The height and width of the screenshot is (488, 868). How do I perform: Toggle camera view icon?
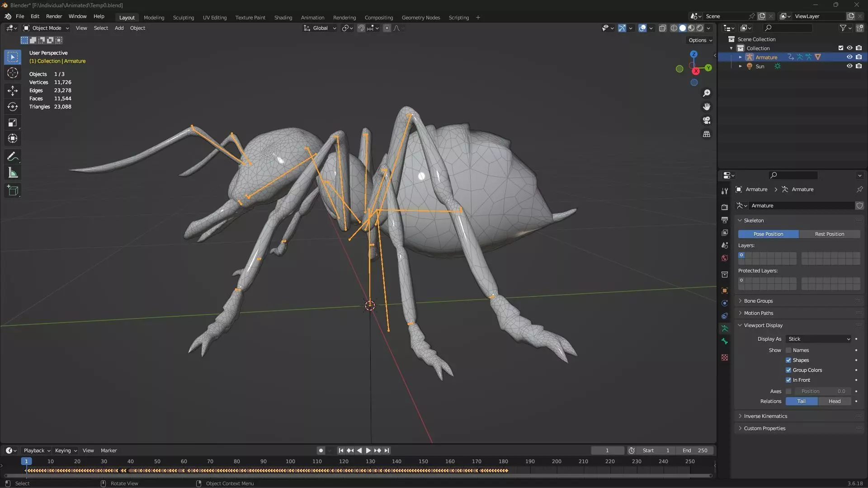pos(707,121)
